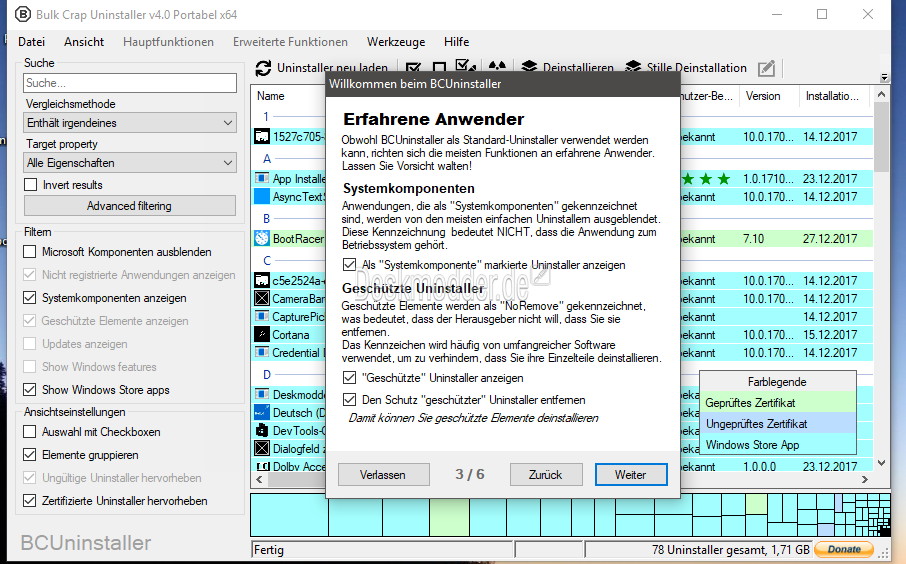906x564 pixels.
Task: Open the toolbar overflow arrow at toolbar end
Action: coord(884,77)
